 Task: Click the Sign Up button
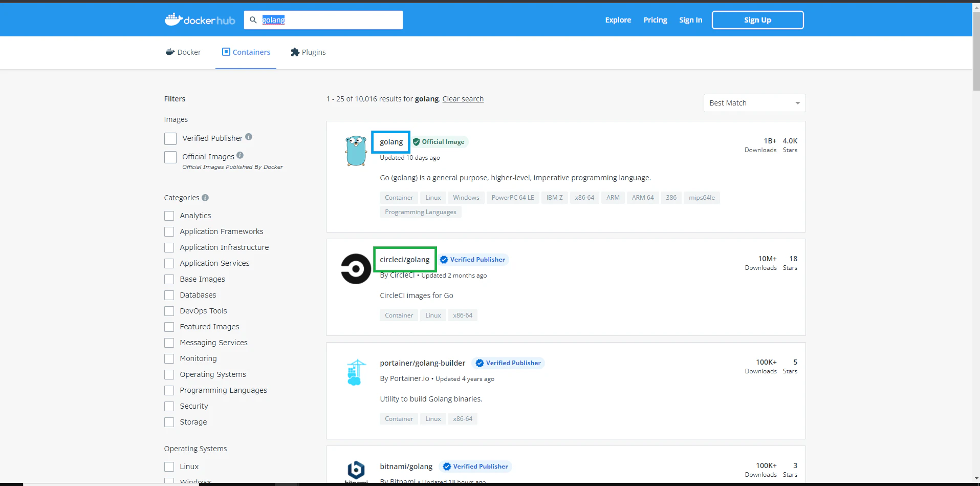click(x=757, y=20)
